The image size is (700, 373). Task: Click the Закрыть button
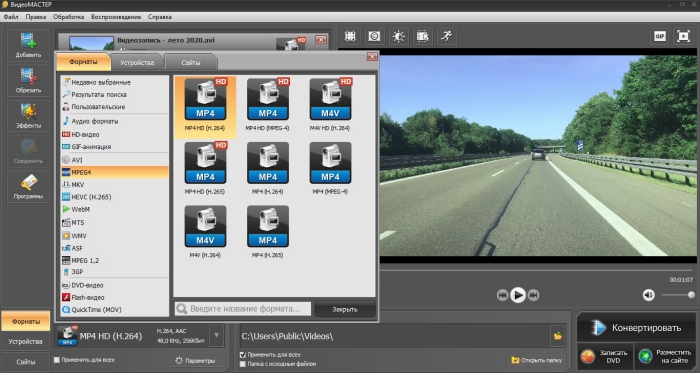pos(345,309)
